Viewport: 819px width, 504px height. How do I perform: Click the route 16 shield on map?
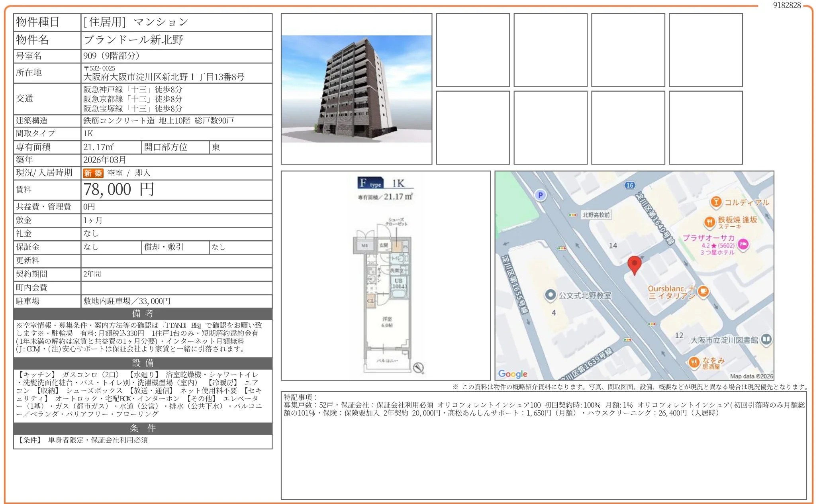pos(629,185)
